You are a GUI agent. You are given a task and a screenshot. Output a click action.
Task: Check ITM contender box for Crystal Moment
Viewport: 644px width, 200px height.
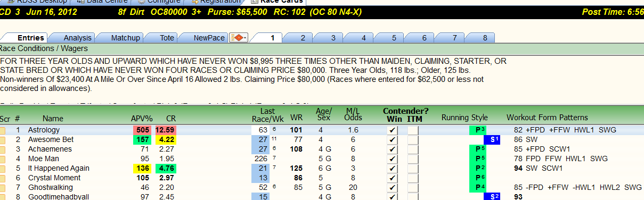tap(413, 178)
